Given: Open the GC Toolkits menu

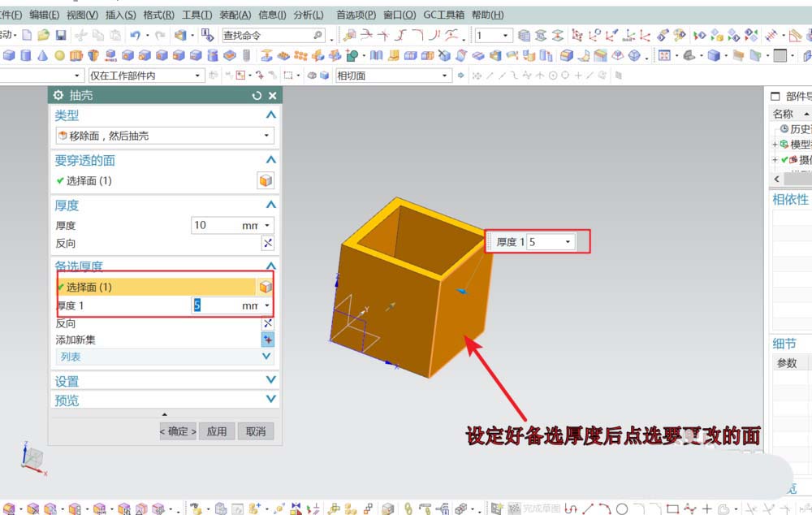Looking at the screenshot, I should [x=444, y=15].
